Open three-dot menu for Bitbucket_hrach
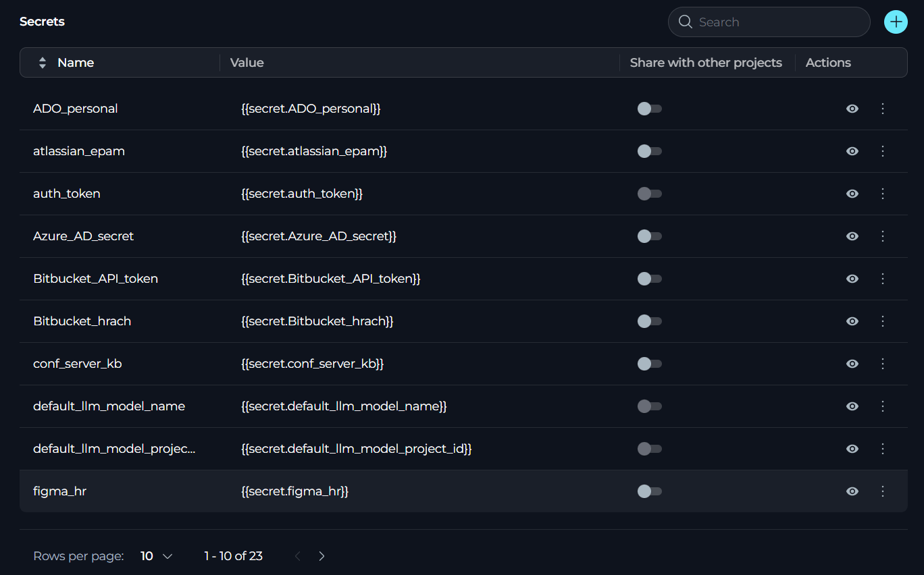This screenshot has height=575, width=924. click(883, 321)
